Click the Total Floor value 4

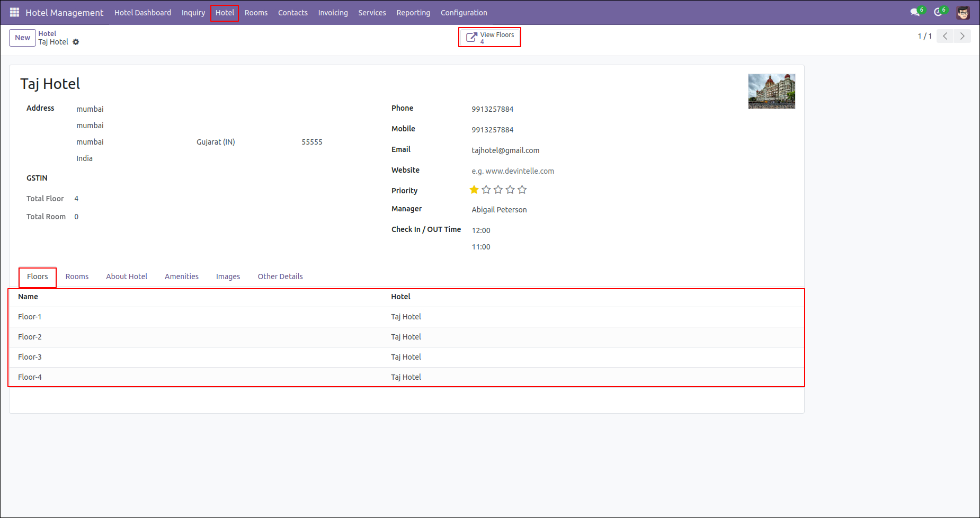(x=76, y=199)
